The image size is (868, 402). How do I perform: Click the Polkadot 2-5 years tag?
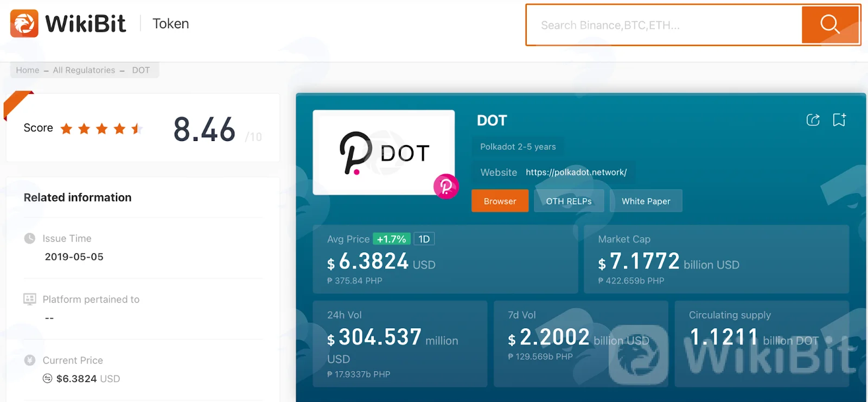[518, 146]
